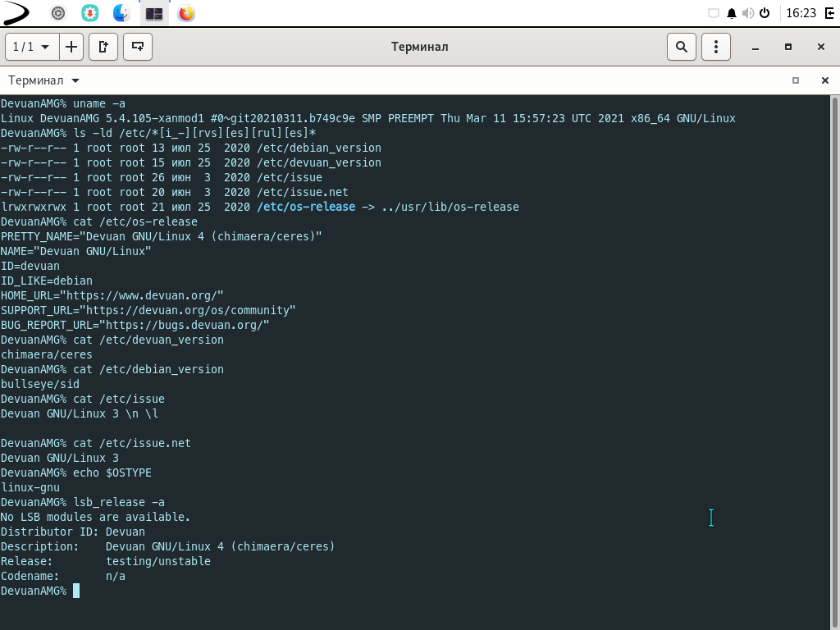
Task: Open search with the magnifier button
Action: pos(682,47)
